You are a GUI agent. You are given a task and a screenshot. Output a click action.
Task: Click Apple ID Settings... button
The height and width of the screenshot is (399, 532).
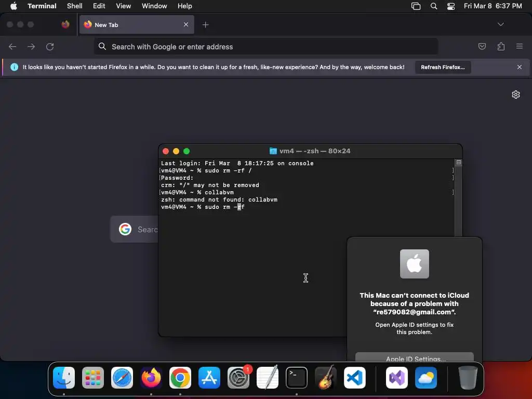click(x=414, y=357)
